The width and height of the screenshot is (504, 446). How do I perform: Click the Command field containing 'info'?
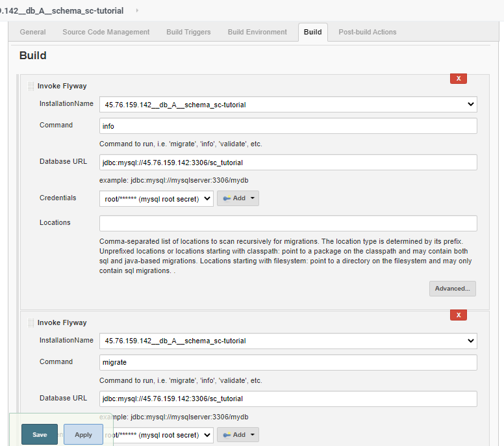coord(288,126)
